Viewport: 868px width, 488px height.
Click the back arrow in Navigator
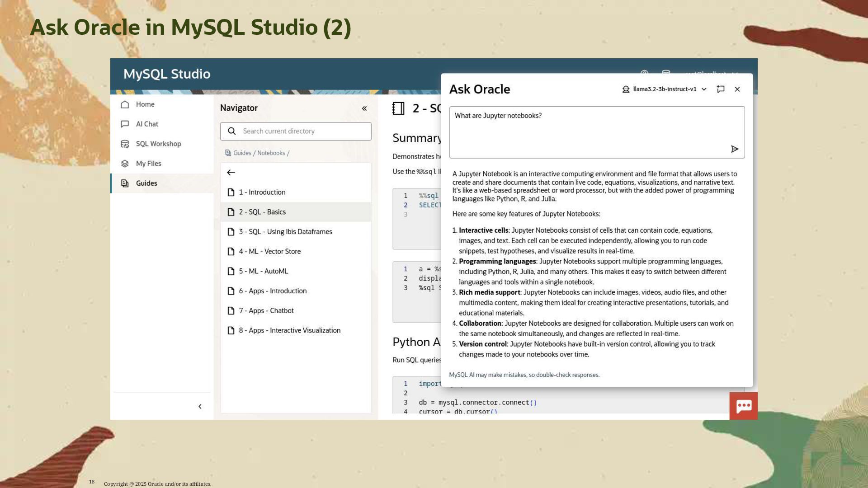pos(231,173)
